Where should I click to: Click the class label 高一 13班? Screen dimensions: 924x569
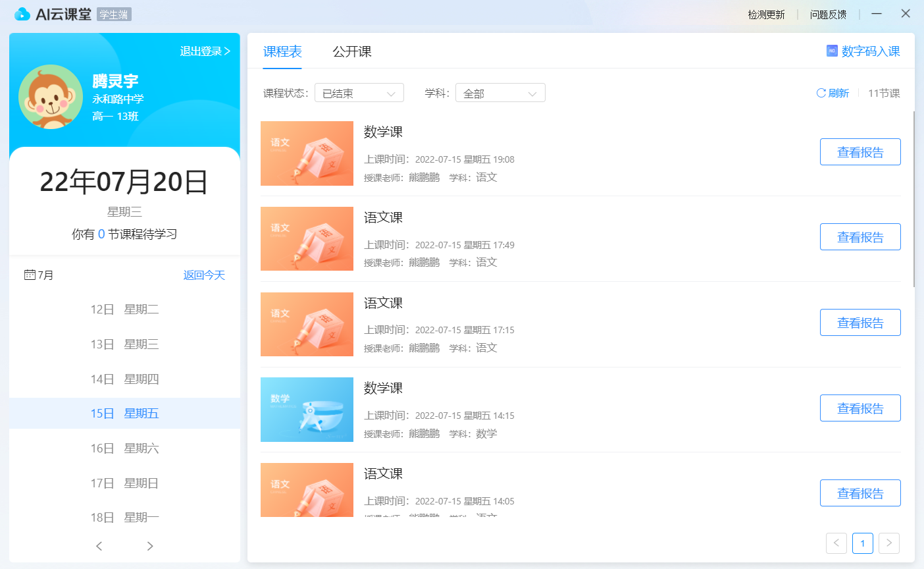[115, 117]
